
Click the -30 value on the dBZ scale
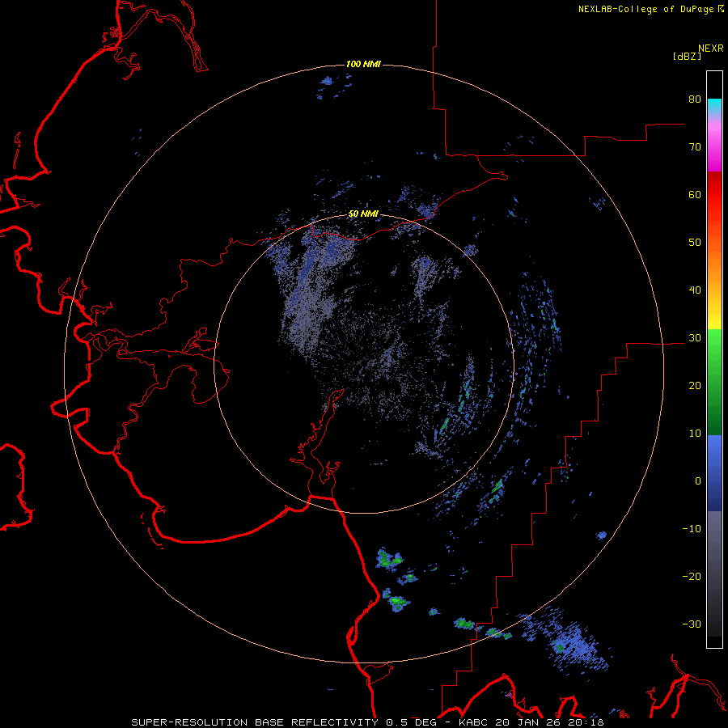pos(692,624)
